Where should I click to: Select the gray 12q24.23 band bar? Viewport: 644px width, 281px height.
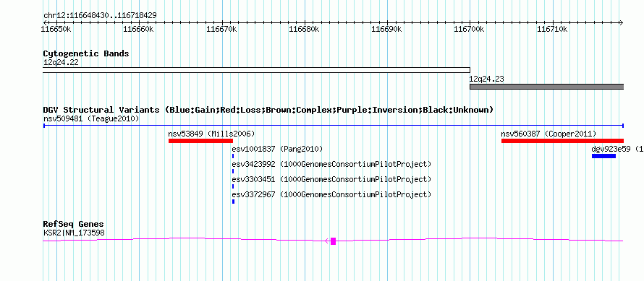coord(546,87)
